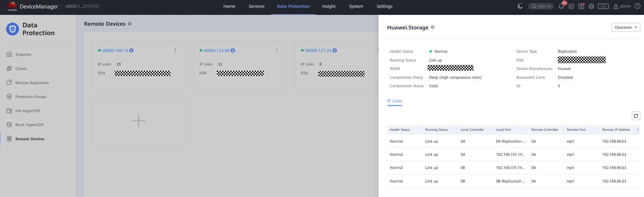Open the more options menu for x8000.100.14
Viewport: 644px width, 197px height.
[x=175, y=51]
